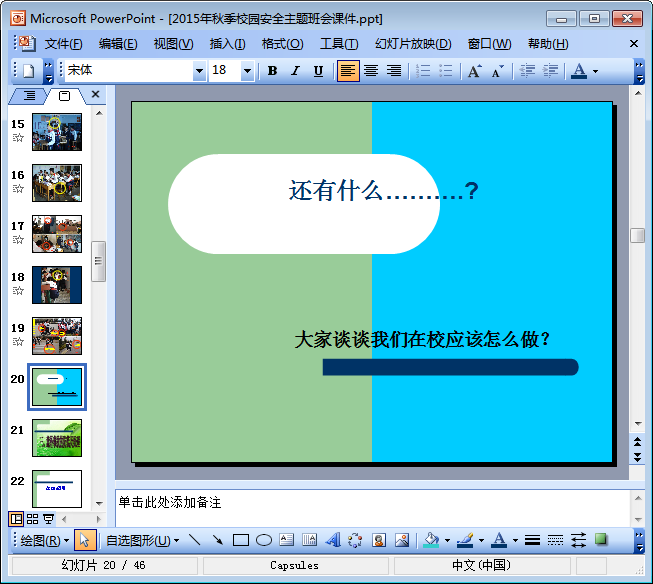Insert a vertical text box
Screen dimensions: 653x584
pyautogui.click(x=309, y=540)
